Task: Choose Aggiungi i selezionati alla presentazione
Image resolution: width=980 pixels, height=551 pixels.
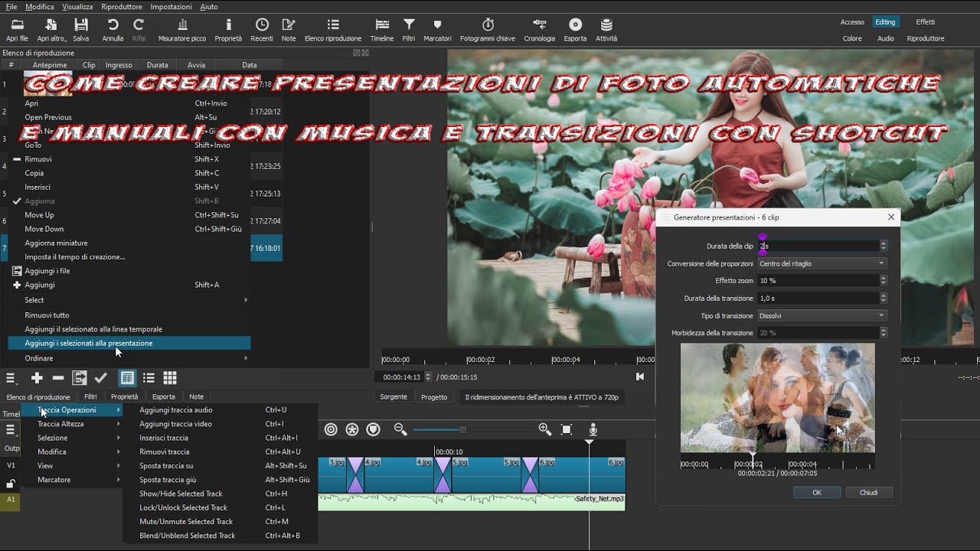Action: point(129,343)
